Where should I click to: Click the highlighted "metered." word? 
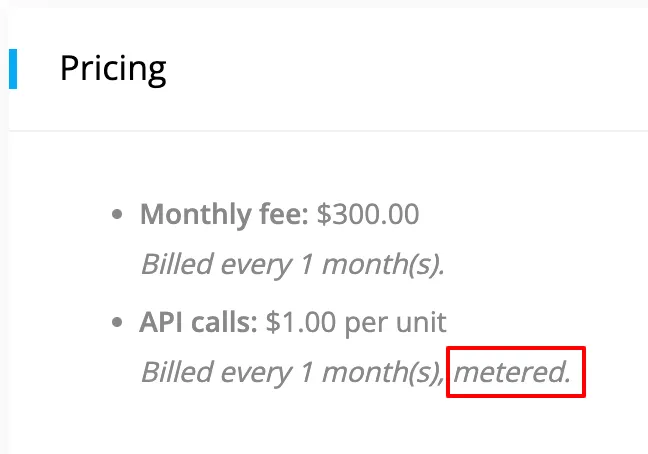tap(512, 372)
